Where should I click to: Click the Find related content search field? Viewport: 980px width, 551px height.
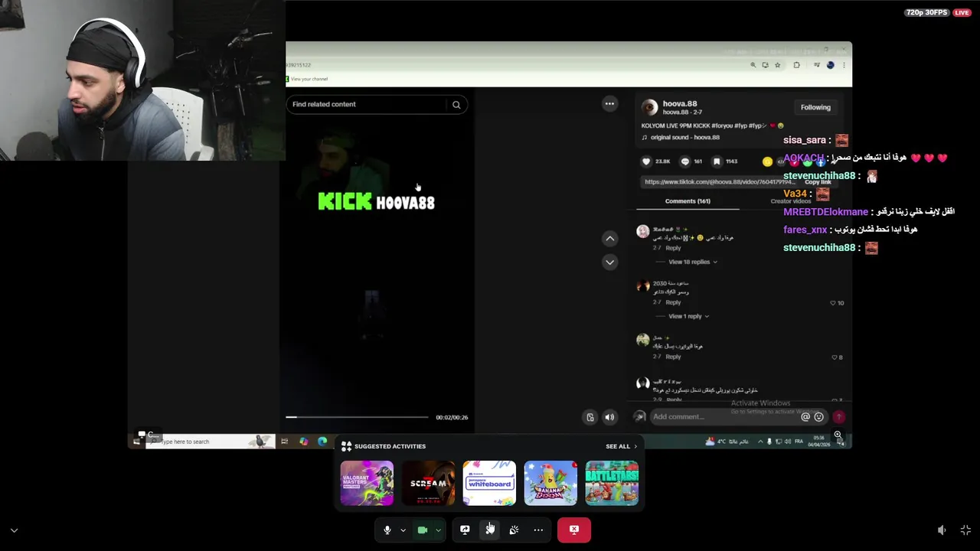pos(366,104)
